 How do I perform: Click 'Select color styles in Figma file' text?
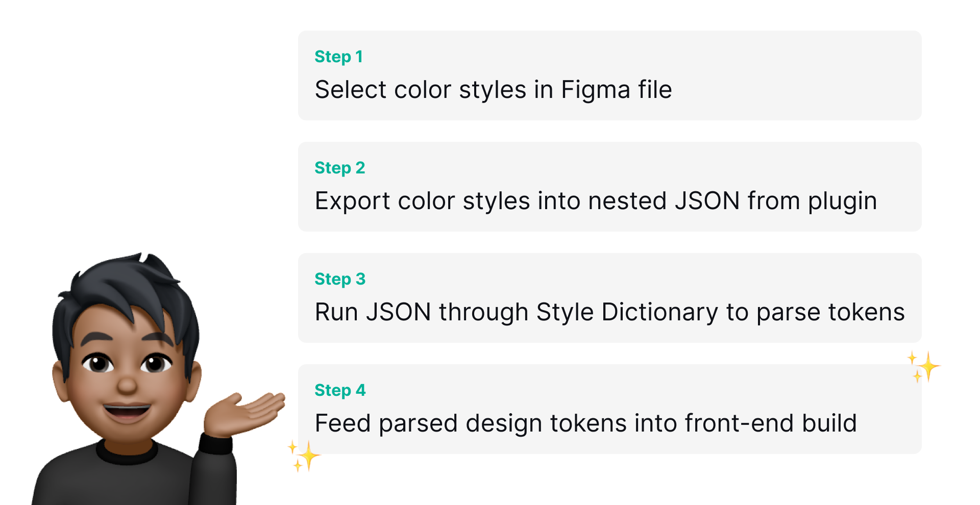point(493,90)
